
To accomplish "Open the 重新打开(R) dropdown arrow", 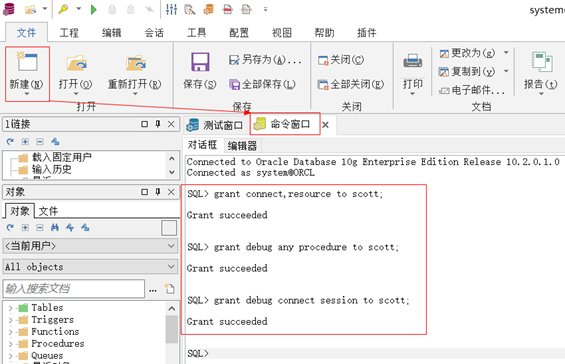I will coord(135,94).
